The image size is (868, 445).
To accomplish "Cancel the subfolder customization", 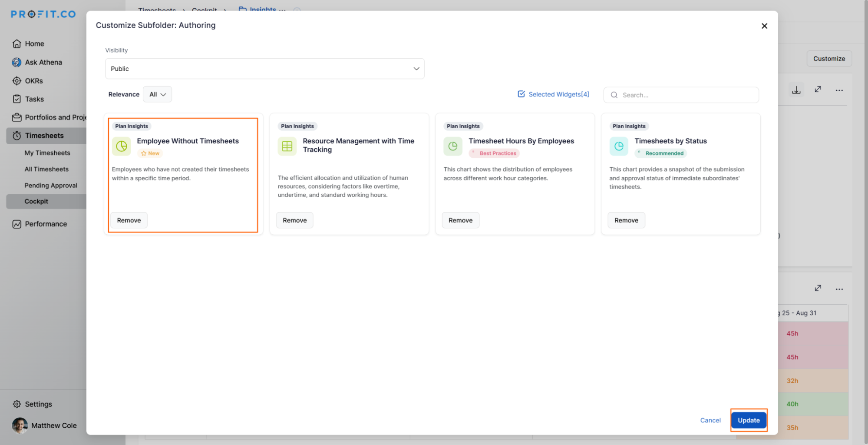I will (710, 420).
